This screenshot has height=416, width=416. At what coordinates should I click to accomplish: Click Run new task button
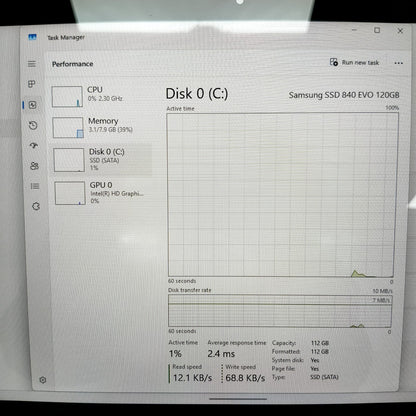tap(354, 62)
